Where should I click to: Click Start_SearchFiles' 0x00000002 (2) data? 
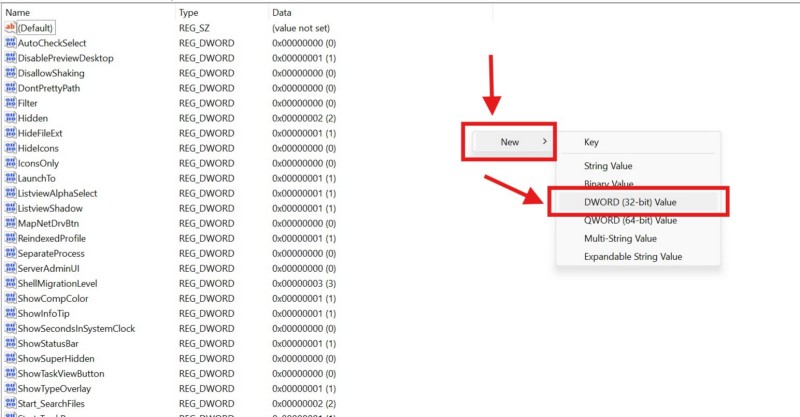(x=304, y=404)
